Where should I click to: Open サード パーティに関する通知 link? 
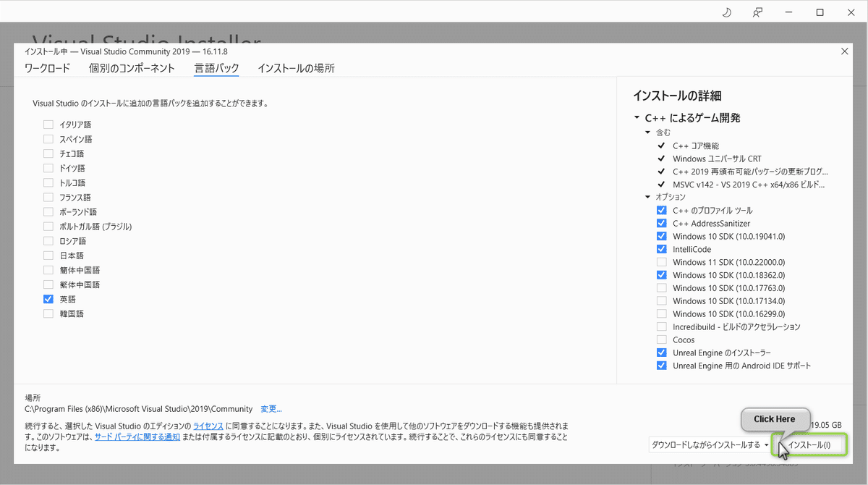tap(137, 437)
